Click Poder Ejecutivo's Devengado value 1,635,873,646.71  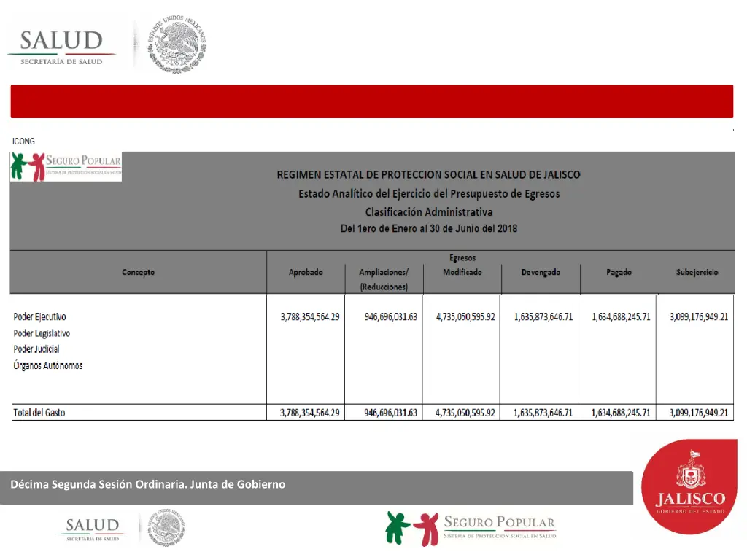543,317
